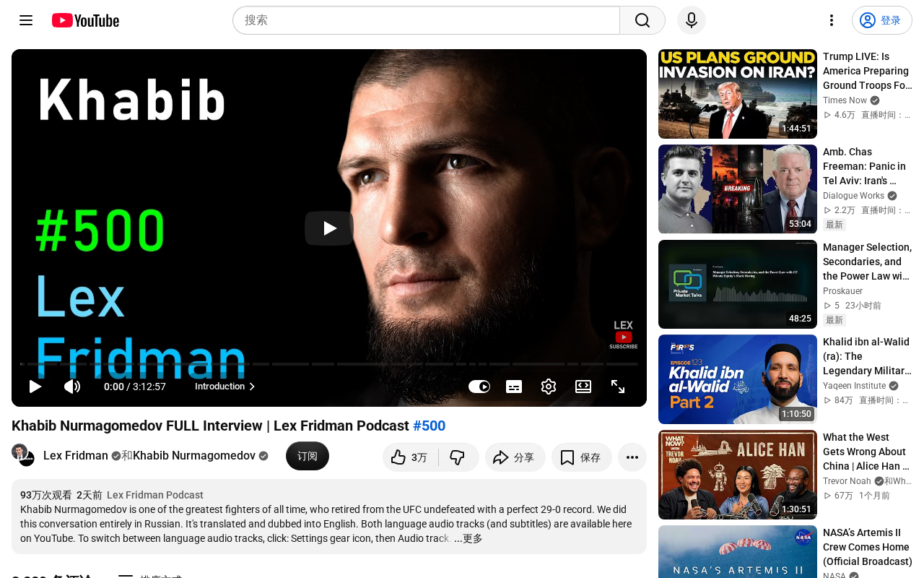Image resolution: width=924 pixels, height=578 pixels.
Task: Expand description with ...更多
Action: click(468, 539)
